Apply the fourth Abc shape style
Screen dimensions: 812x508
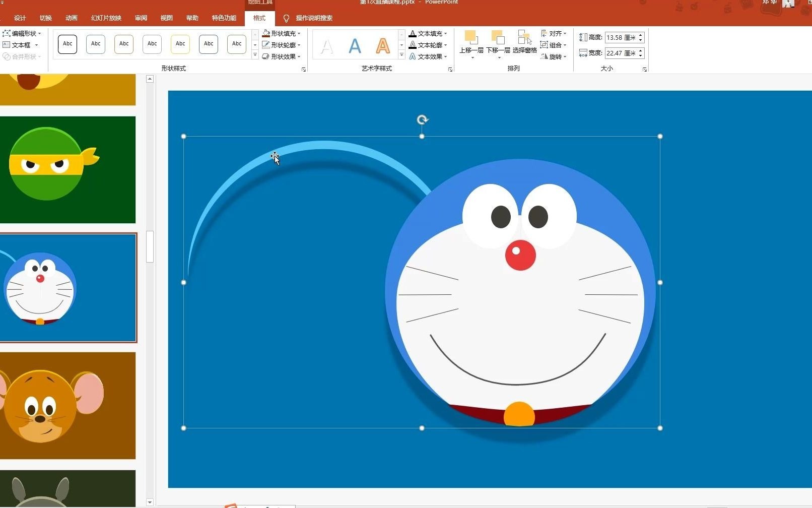pos(152,44)
